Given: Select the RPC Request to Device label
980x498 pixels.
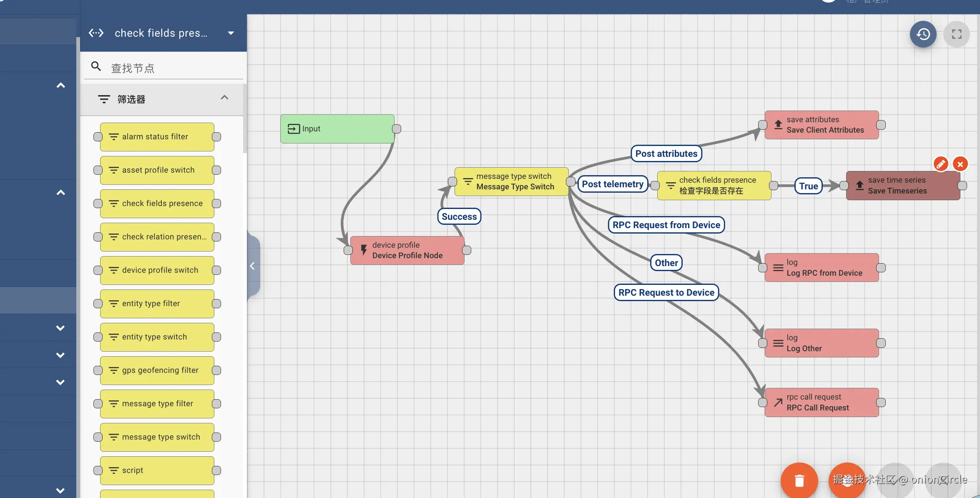Looking at the screenshot, I should pos(666,293).
